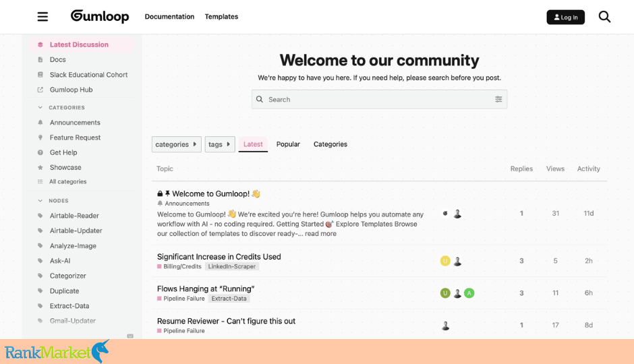Click the yellow U avatar on Credits topic

click(445, 261)
